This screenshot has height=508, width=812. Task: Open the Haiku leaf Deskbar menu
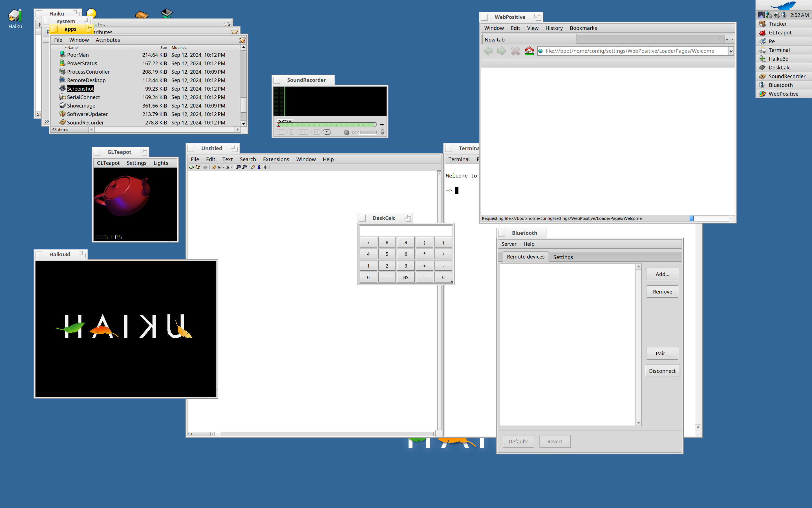point(784,5)
